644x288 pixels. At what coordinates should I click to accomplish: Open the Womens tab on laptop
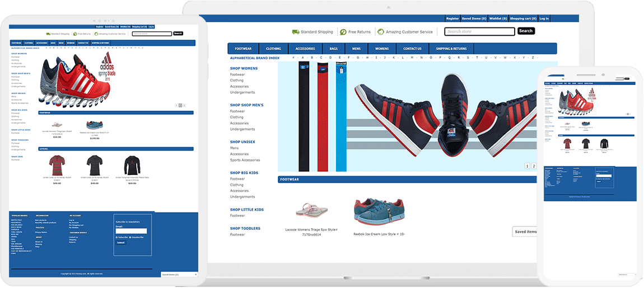click(x=382, y=49)
